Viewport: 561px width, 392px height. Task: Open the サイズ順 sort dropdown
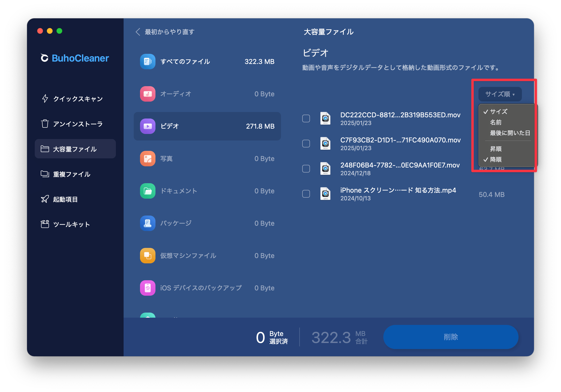(500, 94)
